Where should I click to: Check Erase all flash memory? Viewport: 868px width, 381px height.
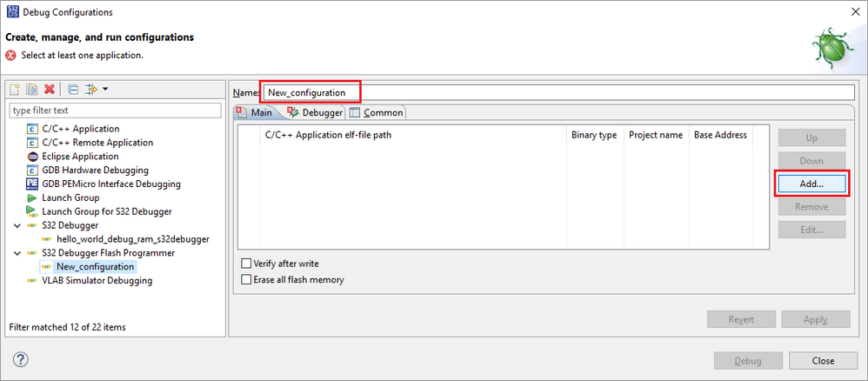pyautogui.click(x=247, y=280)
